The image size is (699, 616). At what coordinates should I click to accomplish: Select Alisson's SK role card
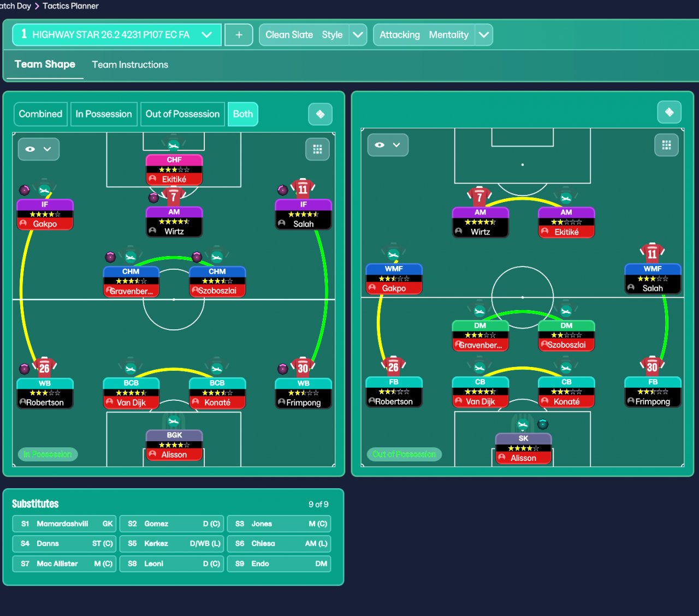(523, 448)
